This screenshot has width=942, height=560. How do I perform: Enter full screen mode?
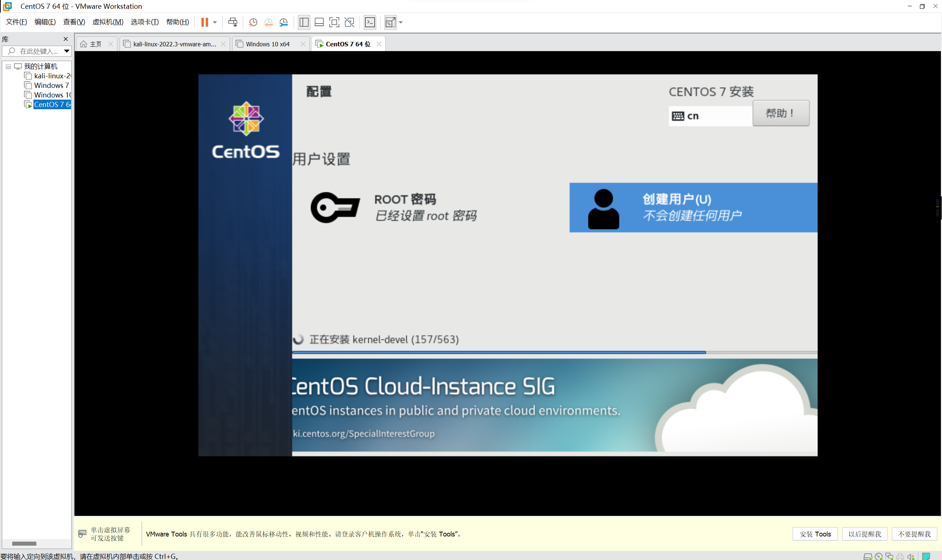[334, 22]
